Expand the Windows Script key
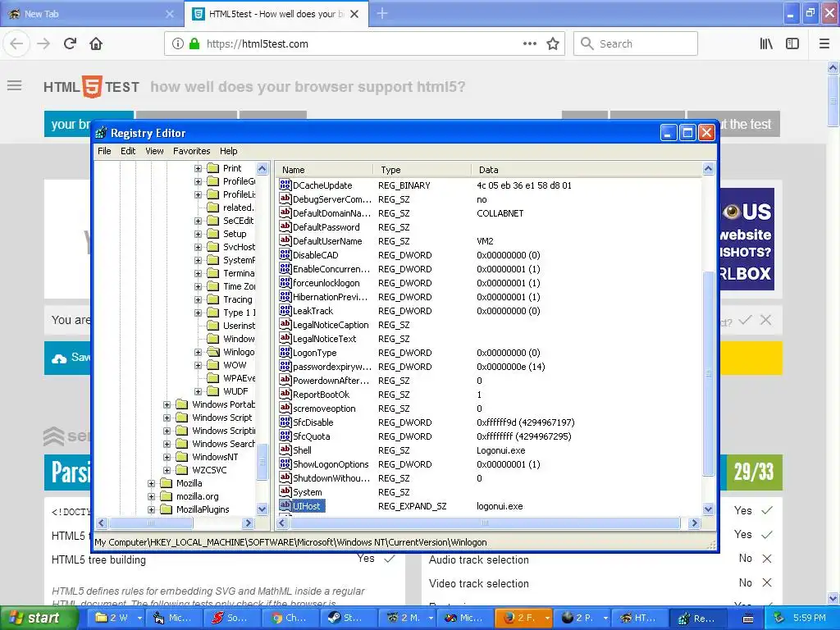Image resolution: width=840 pixels, height=630 pixels. pyautogui.click(x=167, y=418)
